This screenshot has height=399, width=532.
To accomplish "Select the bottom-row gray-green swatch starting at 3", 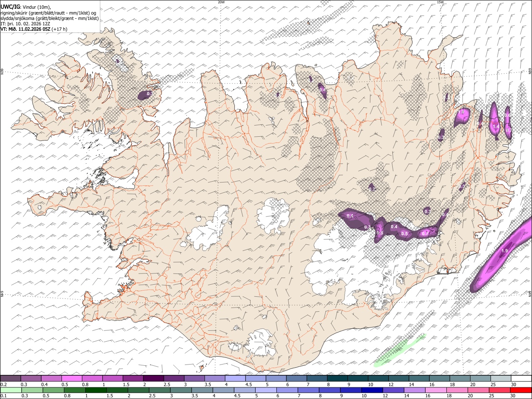I will click(x=181, y=390).
